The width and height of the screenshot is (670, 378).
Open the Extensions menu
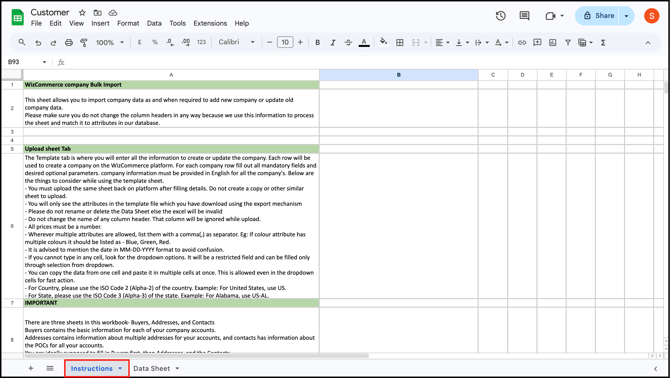tap(210, 23)
